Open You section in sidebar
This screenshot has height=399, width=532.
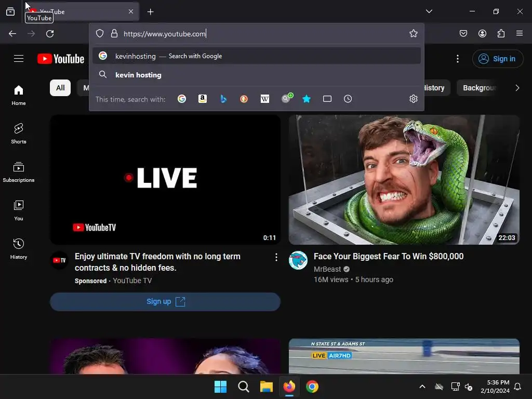[x=19, y=211]
